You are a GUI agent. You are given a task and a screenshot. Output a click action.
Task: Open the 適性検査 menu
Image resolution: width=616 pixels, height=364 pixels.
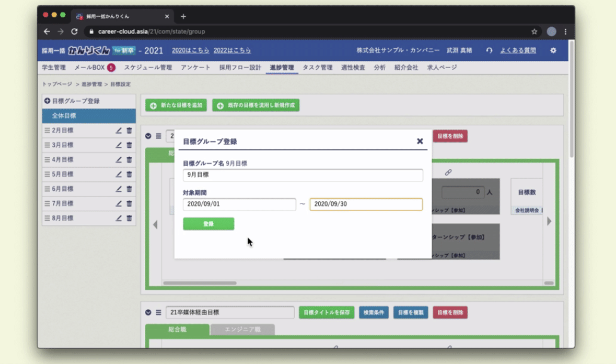353,67
